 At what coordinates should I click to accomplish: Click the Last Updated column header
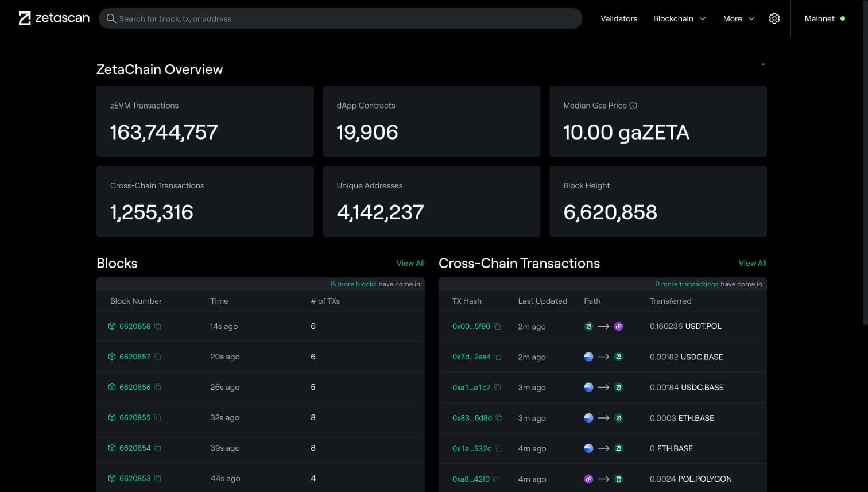click(x=542, y=301)
